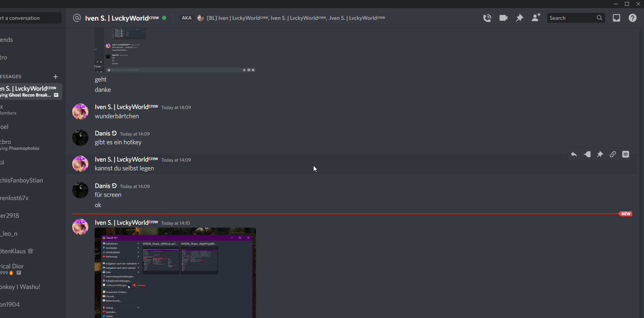Add friends to this DM
This screenshot has height=318, width=644.
536,18
